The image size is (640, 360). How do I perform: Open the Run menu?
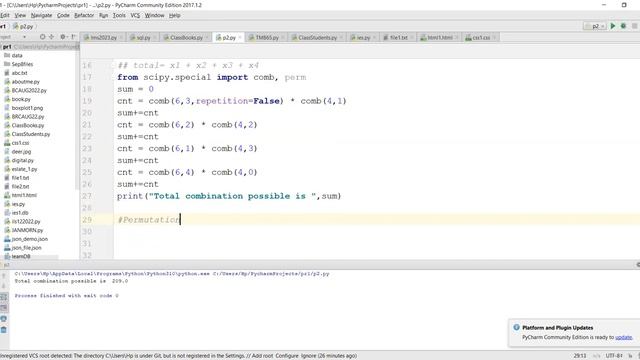pos(103,15)
